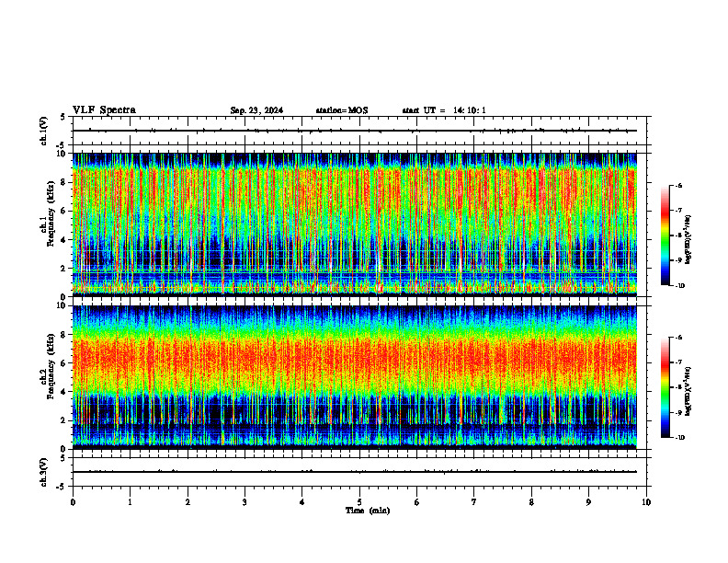The image size is (728, 563).
Task: Click the ch.1 spectrogram color scale bar
Action: 665,236
